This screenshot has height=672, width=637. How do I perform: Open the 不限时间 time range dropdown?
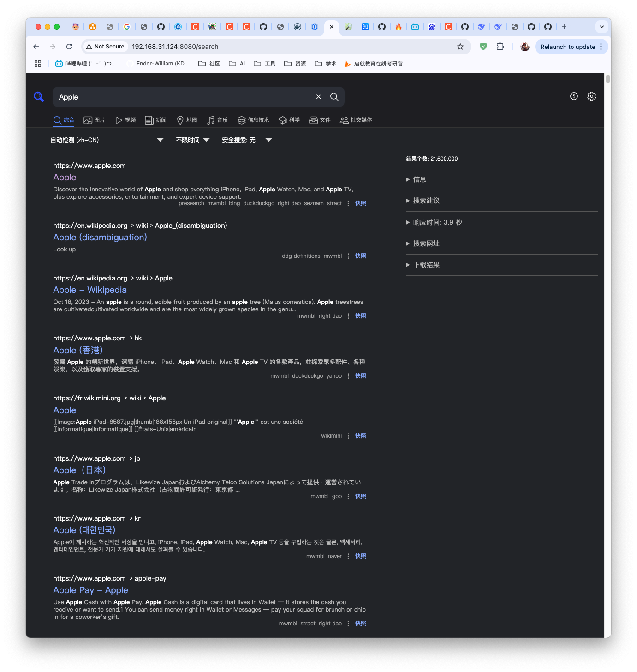point(192,140)
